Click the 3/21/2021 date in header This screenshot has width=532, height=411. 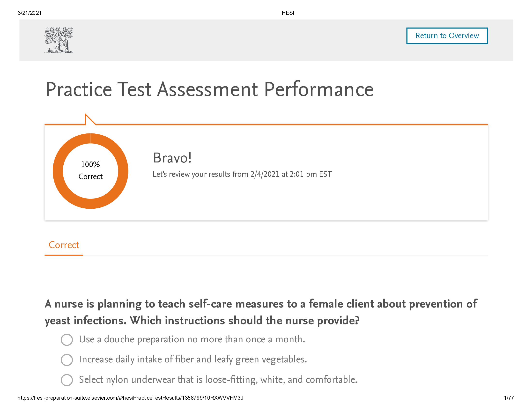[x=29, y=13]
